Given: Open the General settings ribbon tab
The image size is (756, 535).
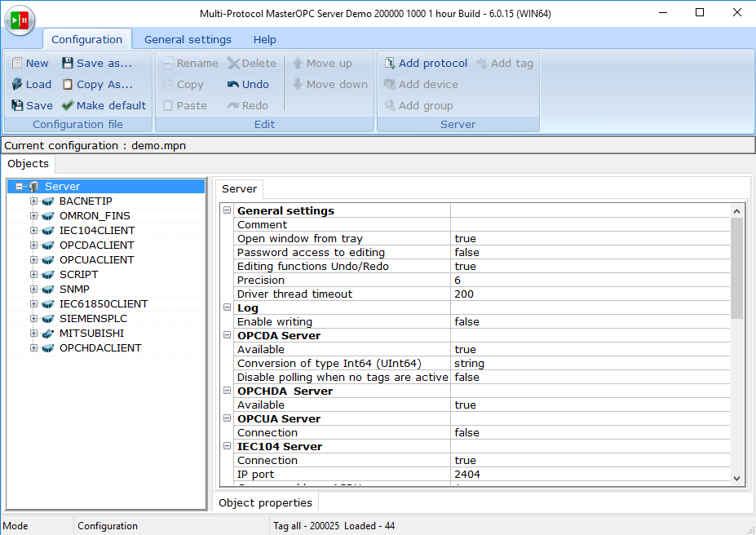Looking at the screenshot, I should click(x=188, y=39).
